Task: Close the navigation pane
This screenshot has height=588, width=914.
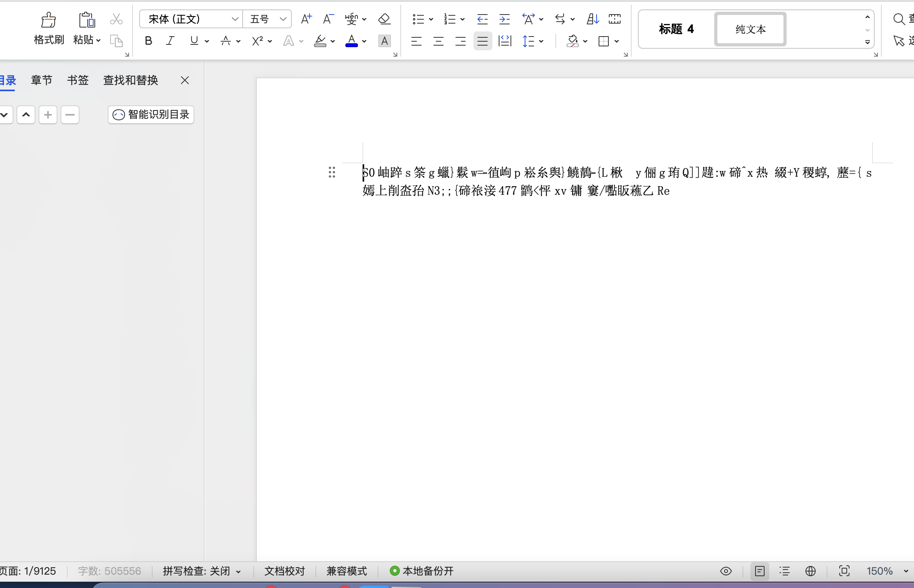Action: [185, 80]
